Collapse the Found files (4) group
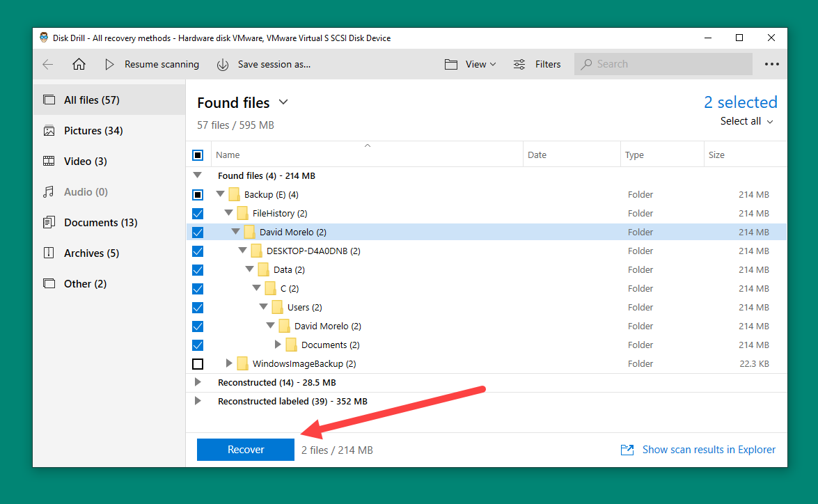This screenshot has width=818, height=504. 197,175
